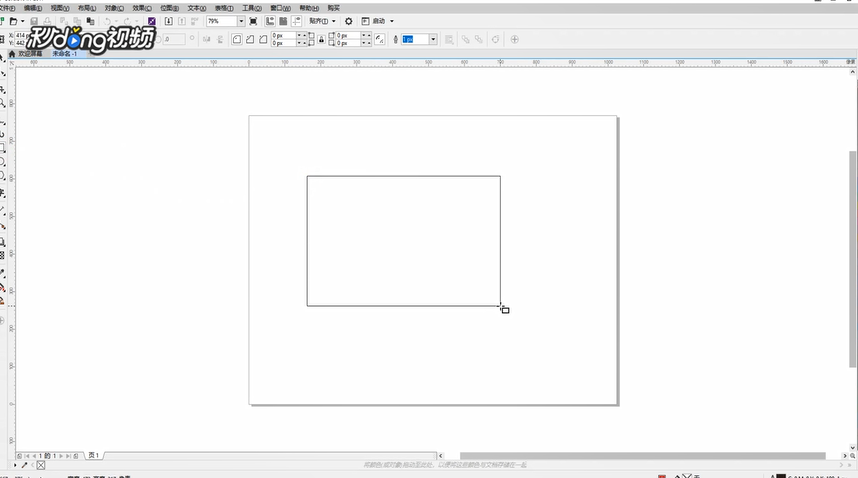Click the To Front link-like icon
The height and width of the screenshot is (478, 858).
[x=465, y=39]
